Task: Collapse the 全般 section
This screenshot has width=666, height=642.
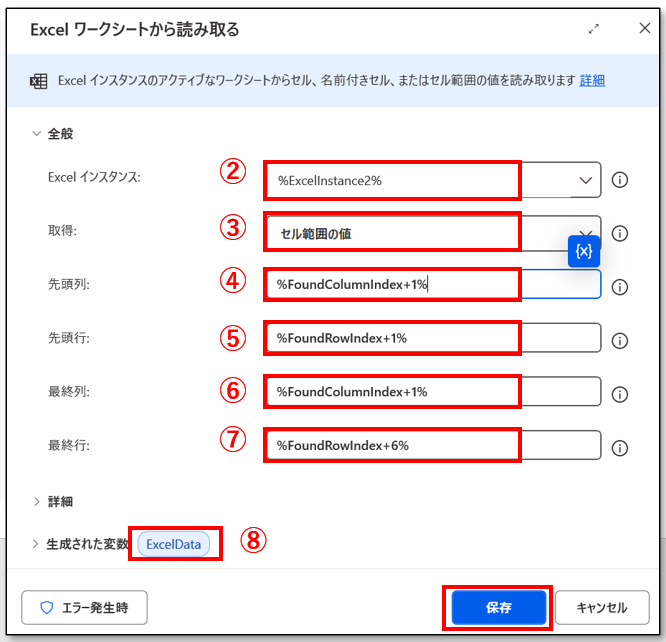Action: coord(37,133)
